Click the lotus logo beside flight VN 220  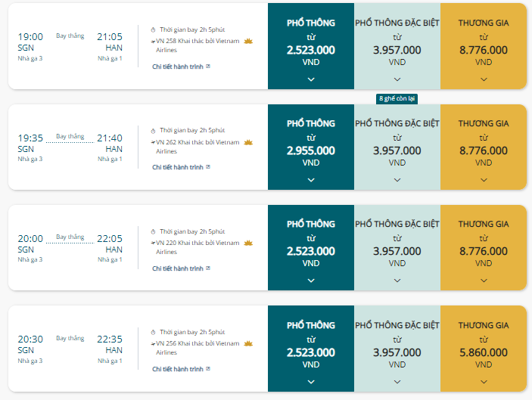tap(248, 243)
